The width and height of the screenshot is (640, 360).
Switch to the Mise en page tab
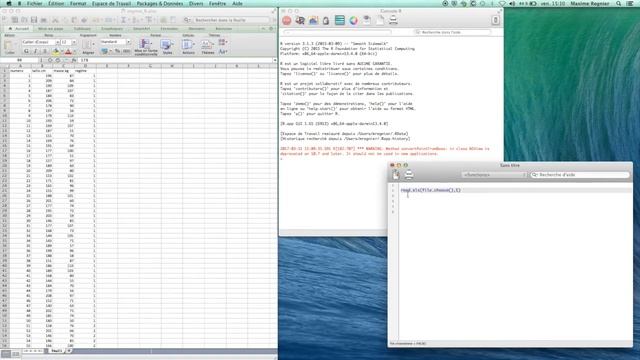pos(51,29)
